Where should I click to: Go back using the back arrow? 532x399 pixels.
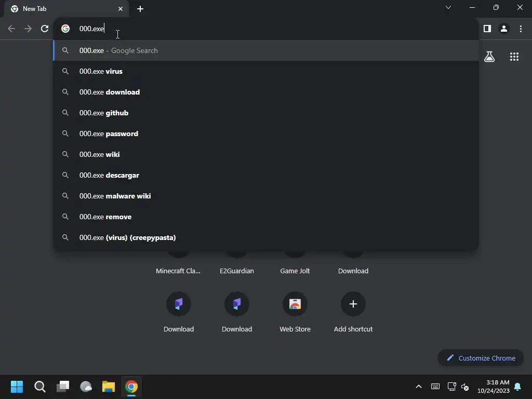coord(11,29)
